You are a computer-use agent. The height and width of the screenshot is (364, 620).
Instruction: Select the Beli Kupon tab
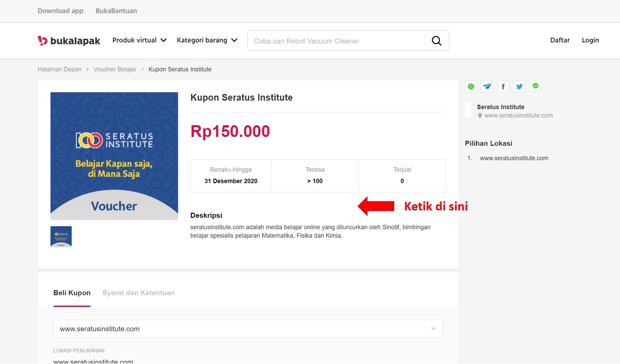coord(72,293)
